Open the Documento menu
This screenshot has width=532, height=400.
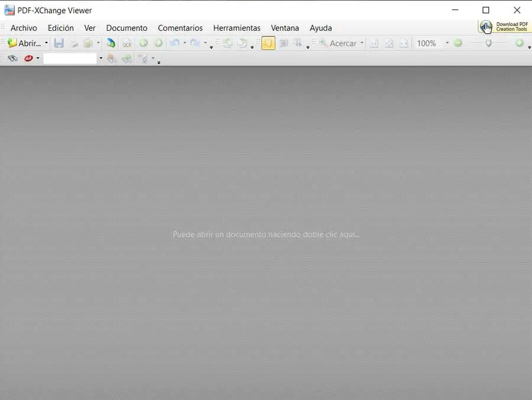point(126,28)
